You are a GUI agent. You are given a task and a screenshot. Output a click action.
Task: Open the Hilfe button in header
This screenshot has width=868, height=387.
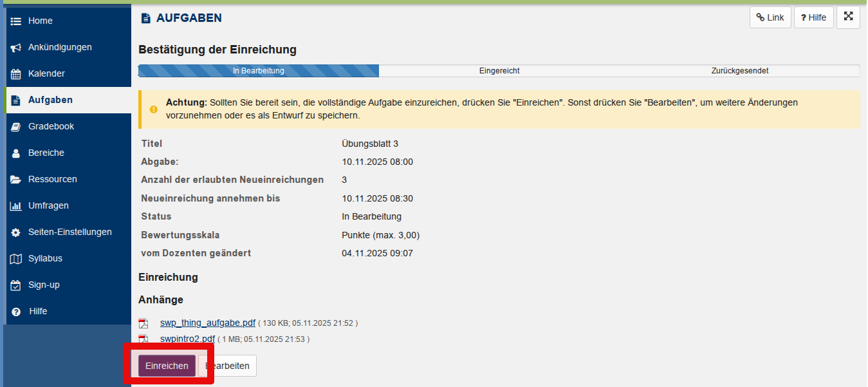(x=813, y=17)
